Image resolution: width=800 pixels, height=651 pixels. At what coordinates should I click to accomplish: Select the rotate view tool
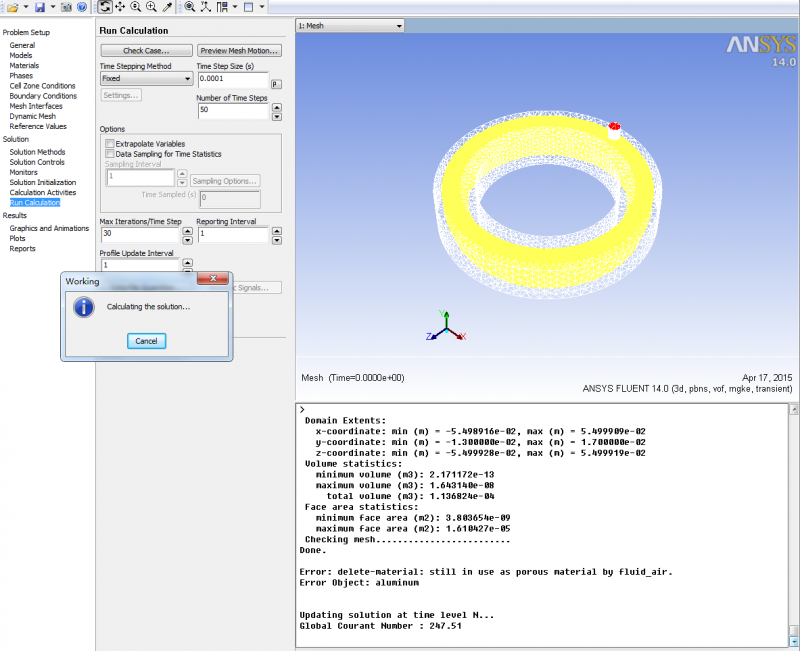click(x=105, y=7)
